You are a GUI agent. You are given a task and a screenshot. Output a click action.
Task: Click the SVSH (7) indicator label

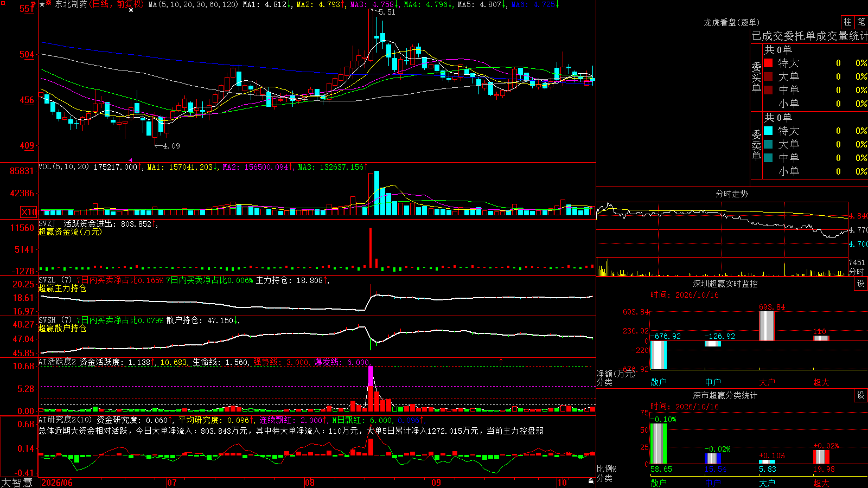(55, 320)
